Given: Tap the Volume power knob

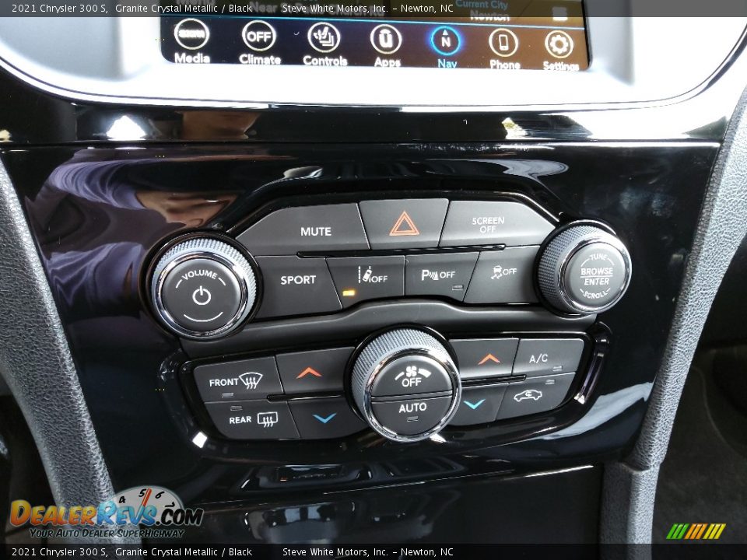Looking at the screenshot, I should click(202, 294).
